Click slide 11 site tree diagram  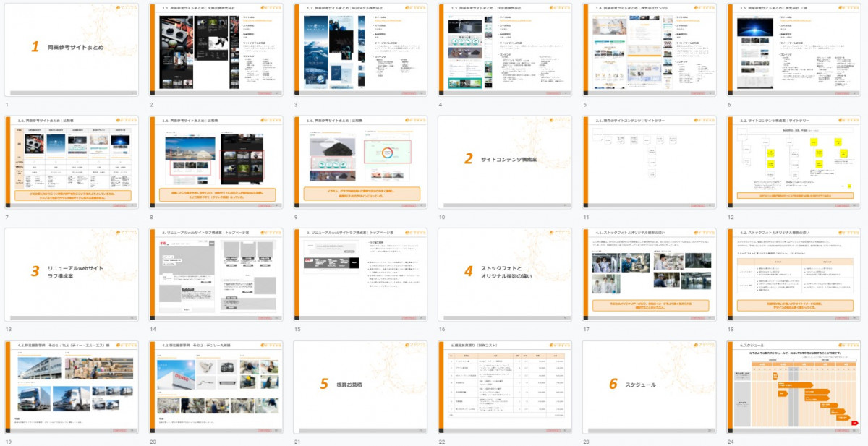click(x=650, y=161)
